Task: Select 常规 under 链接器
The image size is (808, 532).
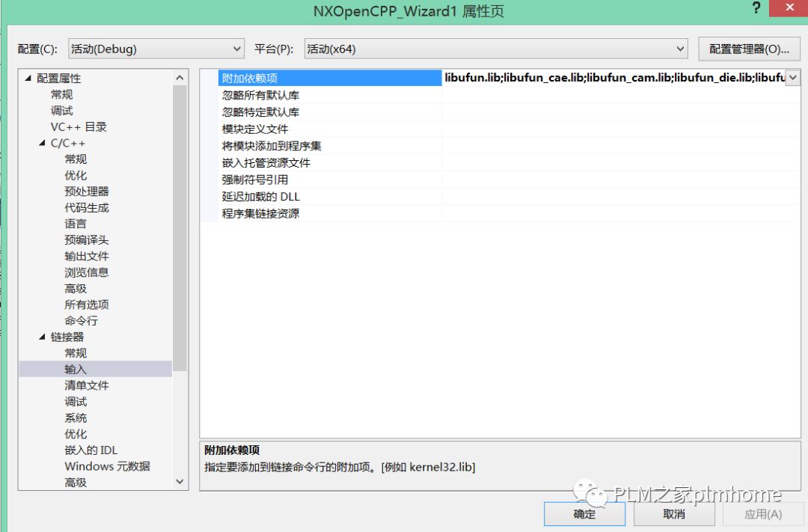Action: point(76,353)
